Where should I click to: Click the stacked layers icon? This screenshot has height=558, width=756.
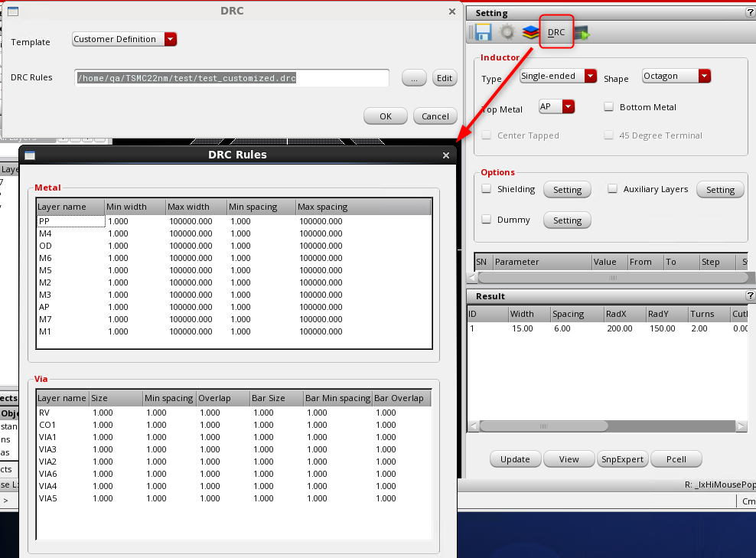click(530, 32)
